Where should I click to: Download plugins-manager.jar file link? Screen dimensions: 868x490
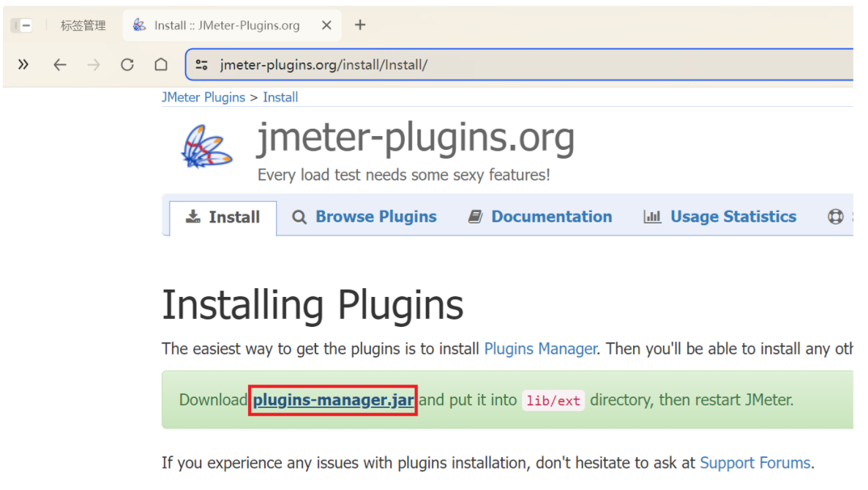333,400
